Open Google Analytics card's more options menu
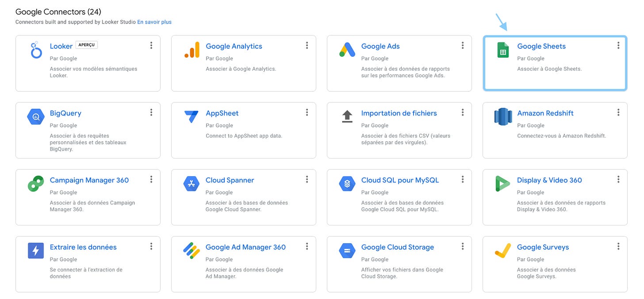The height and width of the screenshot is (299, 644). pyautogui.click(x=307, y=45)
